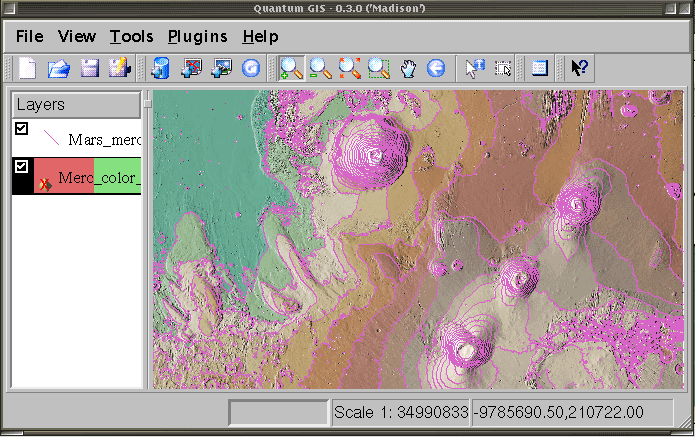Open a project with the folder icon
This screenshot has width=695, height=437.
coord(59,68)
